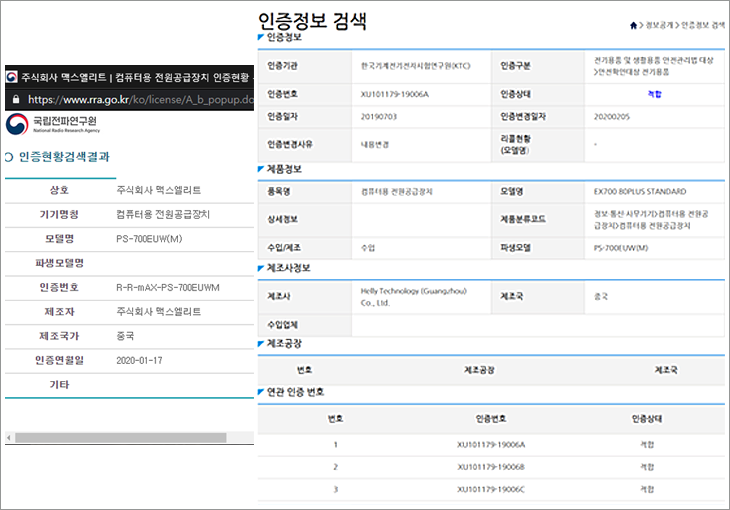Select model name EX700 80PLUS STANDARD
The width and height of the screenshot is (730, 510).
click(x=640, y=191)
